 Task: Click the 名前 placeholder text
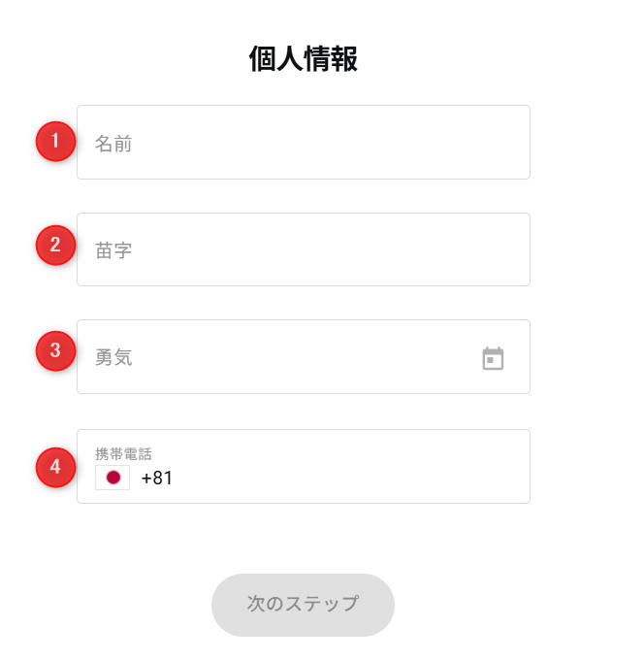click(113, 144)
